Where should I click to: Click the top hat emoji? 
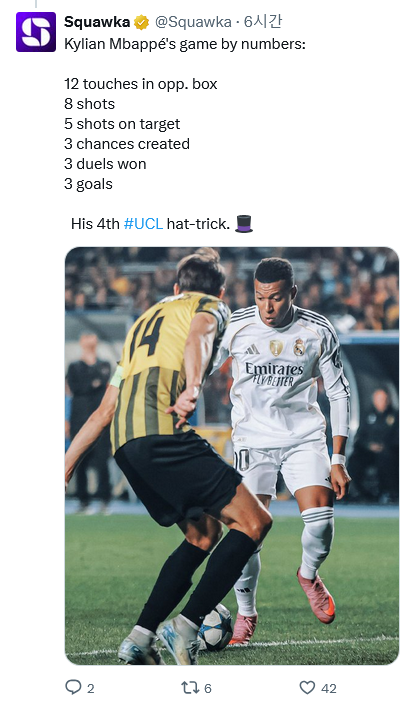coord(244,224)
